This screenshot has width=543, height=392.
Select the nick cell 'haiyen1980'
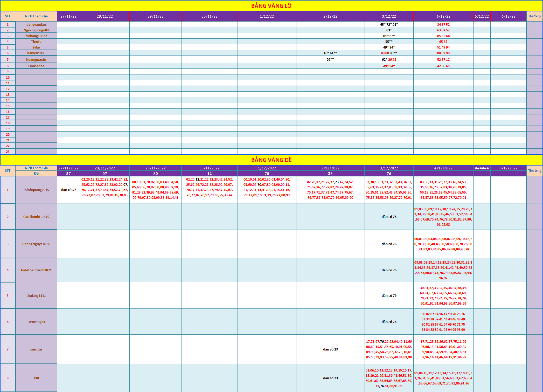coord(36,53)
